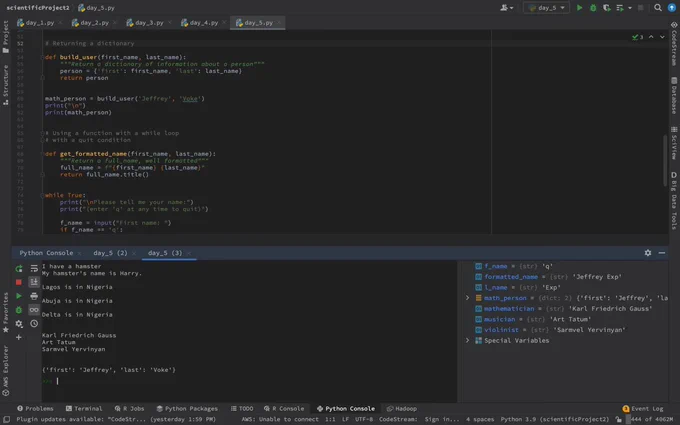
Task: Open the Project tool window
Action: coord(6,37)
